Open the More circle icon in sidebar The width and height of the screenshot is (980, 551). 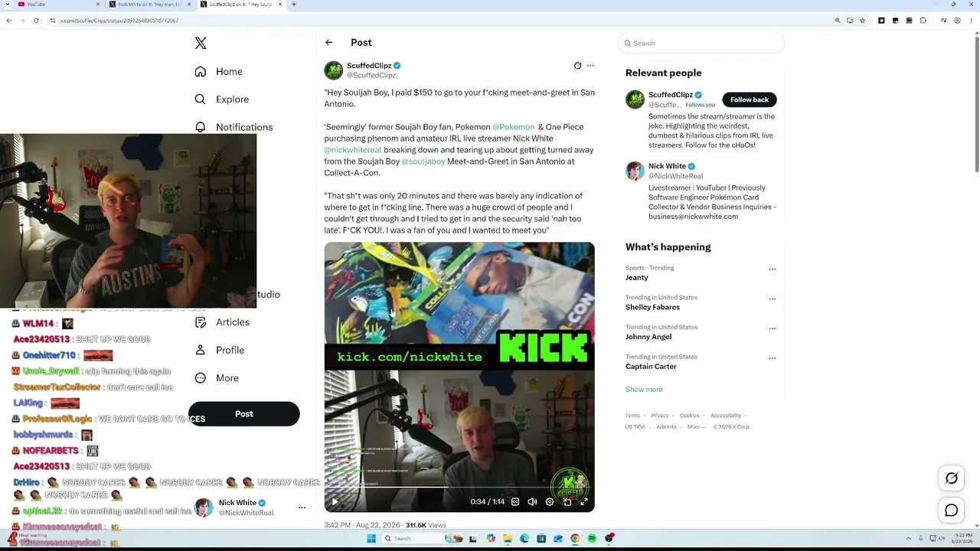201,378
